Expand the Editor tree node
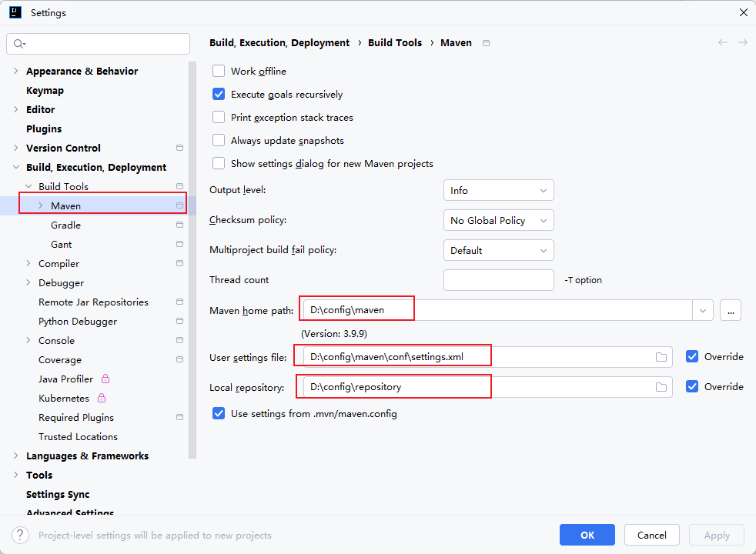This screenshot has height=554, width=756. [x=16, y=110]
